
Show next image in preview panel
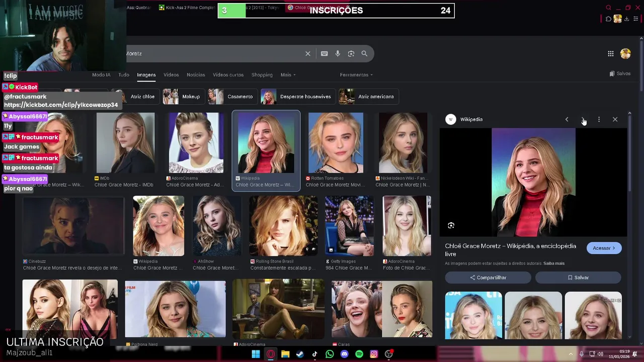583,120
